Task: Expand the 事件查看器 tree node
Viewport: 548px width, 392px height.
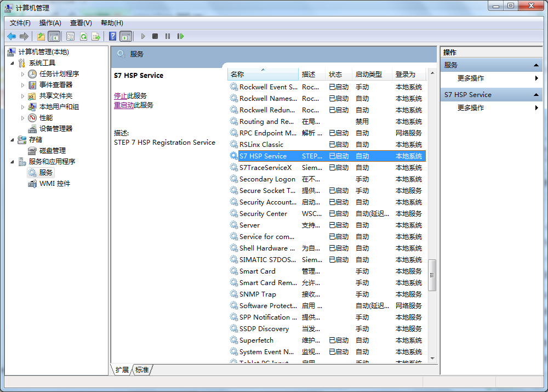Action: pyautogui.click(x=22, y=85)
